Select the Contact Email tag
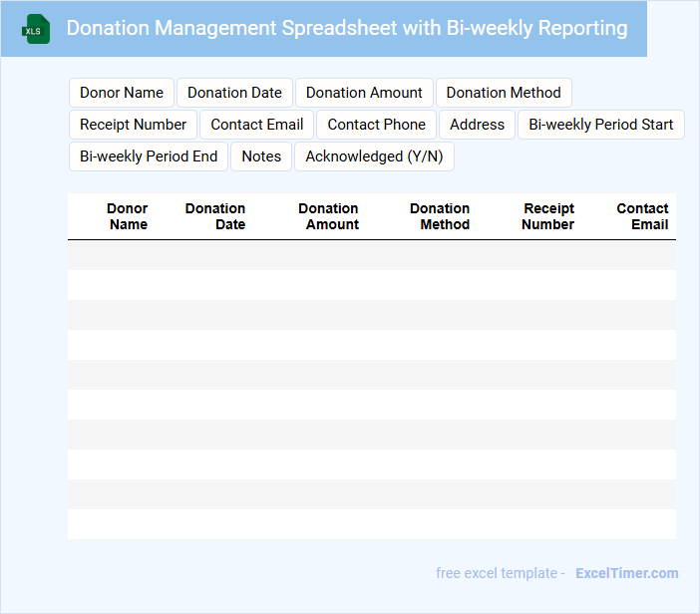 tap(256, 125)
